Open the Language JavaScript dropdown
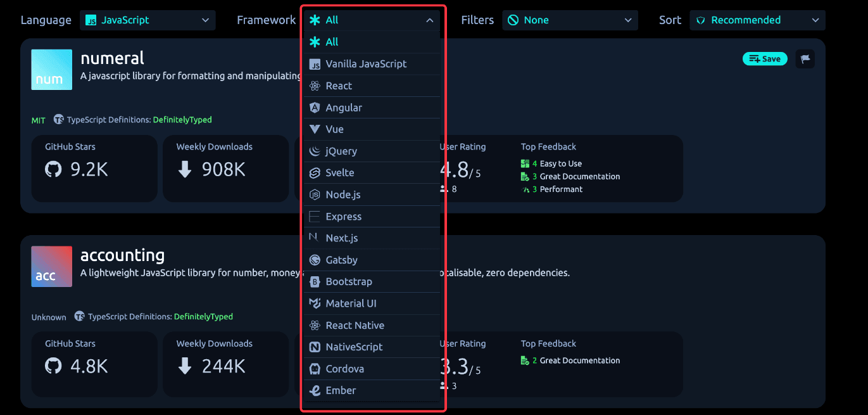The width and height of the screenshot is (868, 415). click(x=148, y=20)
